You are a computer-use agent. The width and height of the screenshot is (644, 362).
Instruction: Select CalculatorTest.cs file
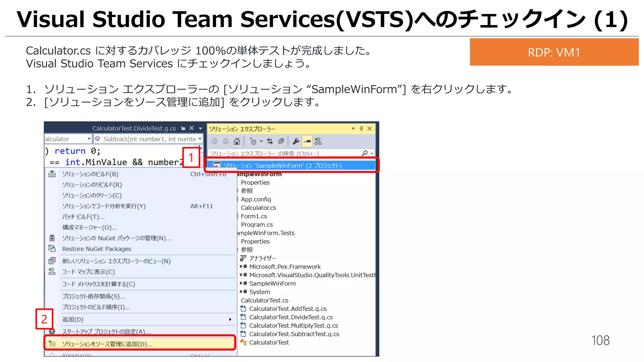coord(264,300)
